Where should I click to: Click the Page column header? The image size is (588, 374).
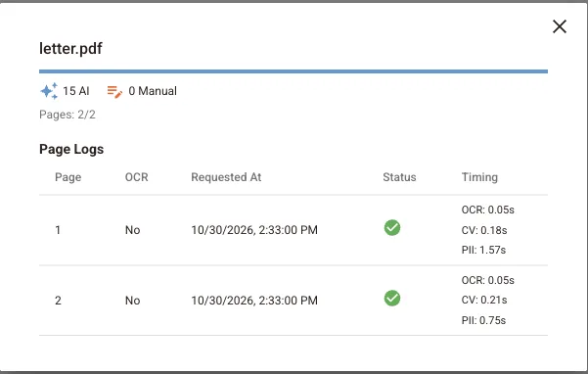68,177
